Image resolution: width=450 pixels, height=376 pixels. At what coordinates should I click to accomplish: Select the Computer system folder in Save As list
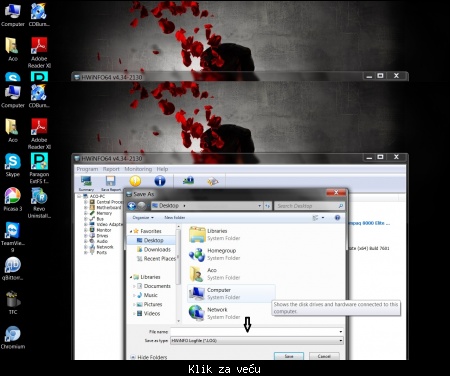point(231,293)
